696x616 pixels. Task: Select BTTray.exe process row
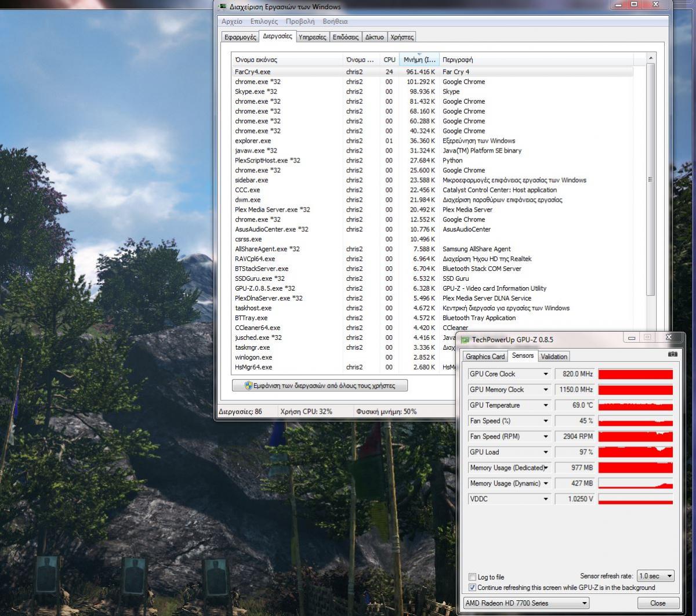click(432, 318)
